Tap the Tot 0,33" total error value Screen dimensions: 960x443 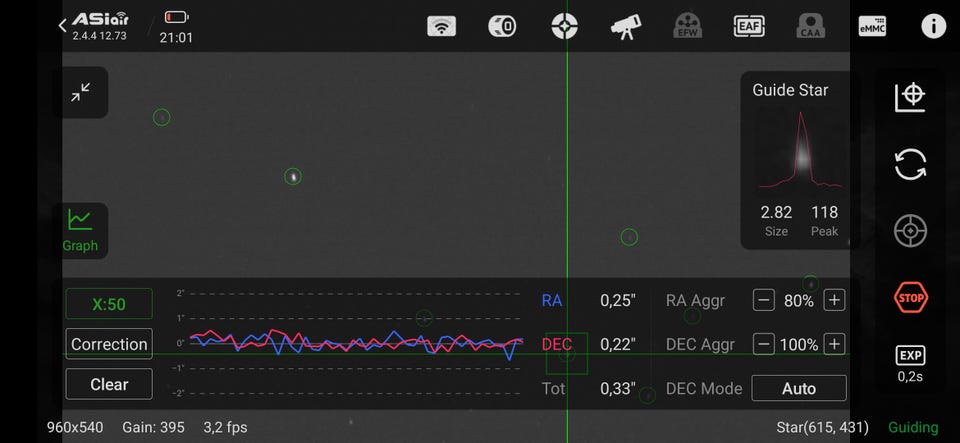coord(618,389)
